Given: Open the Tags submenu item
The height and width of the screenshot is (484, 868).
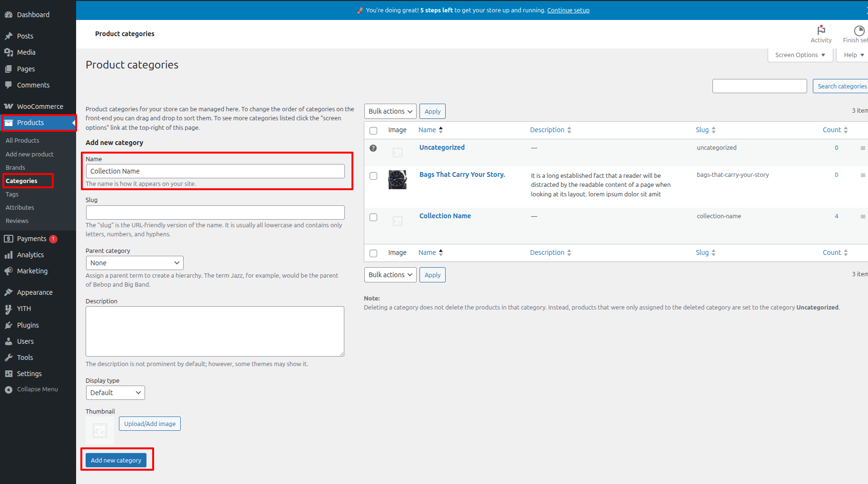Looking at the screenshot, I should (12, 194).
